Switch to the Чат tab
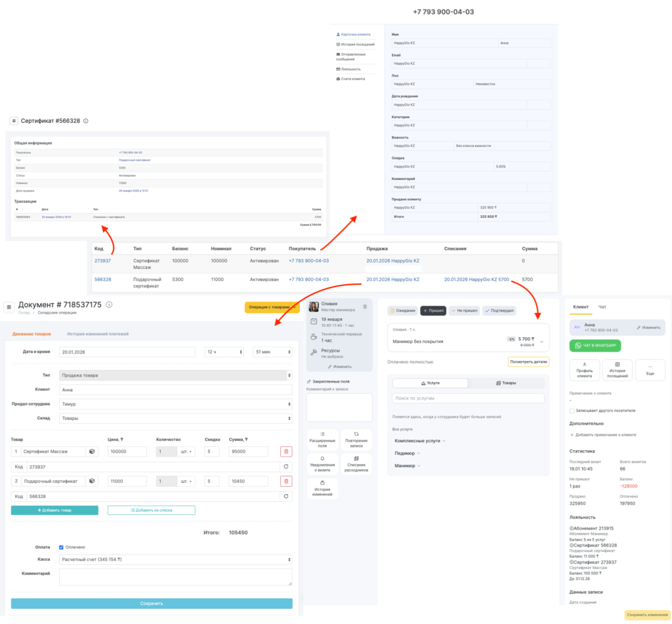This screenshot has width=672, height=624. coord(602,306)
